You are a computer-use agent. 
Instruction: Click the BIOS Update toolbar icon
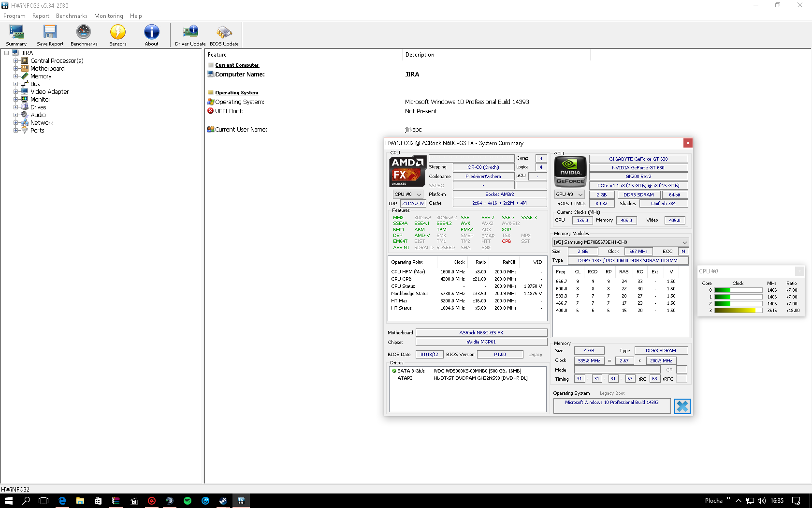[224, 35]
